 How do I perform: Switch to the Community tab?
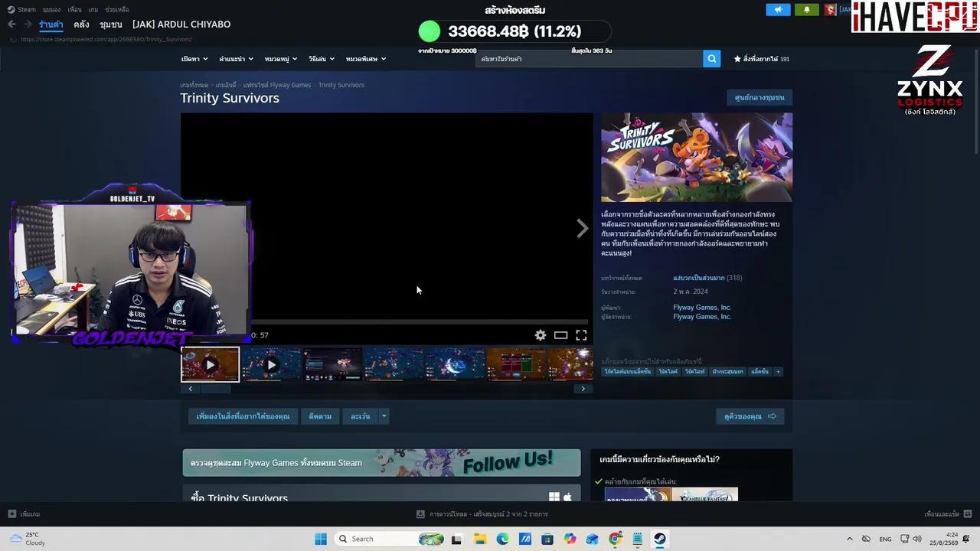pyautogui.click(x=111, y=24)
